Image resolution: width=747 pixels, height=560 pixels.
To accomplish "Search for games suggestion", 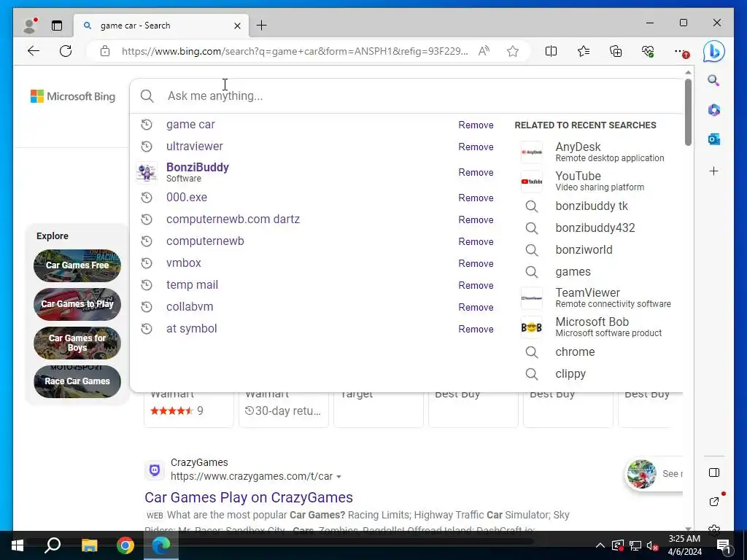I will pyautogui.click(x=573, y=271).
